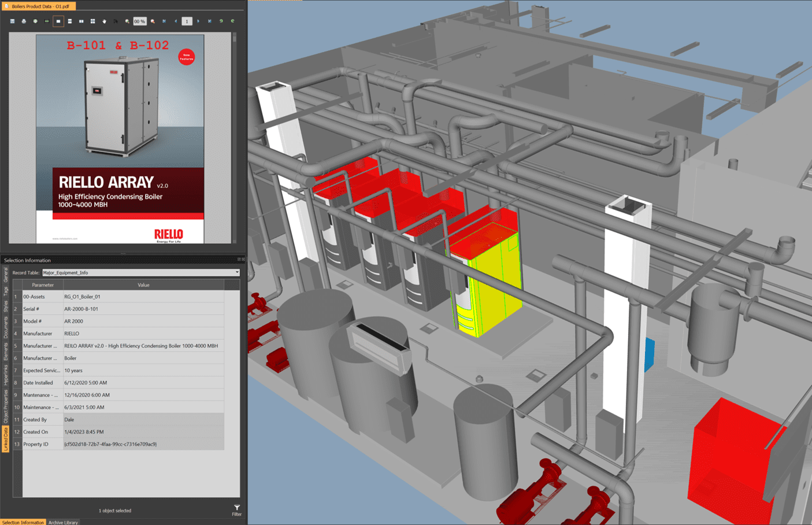Jump to the last PDF page
Screen dimensions: 812x525
point(210,21)
